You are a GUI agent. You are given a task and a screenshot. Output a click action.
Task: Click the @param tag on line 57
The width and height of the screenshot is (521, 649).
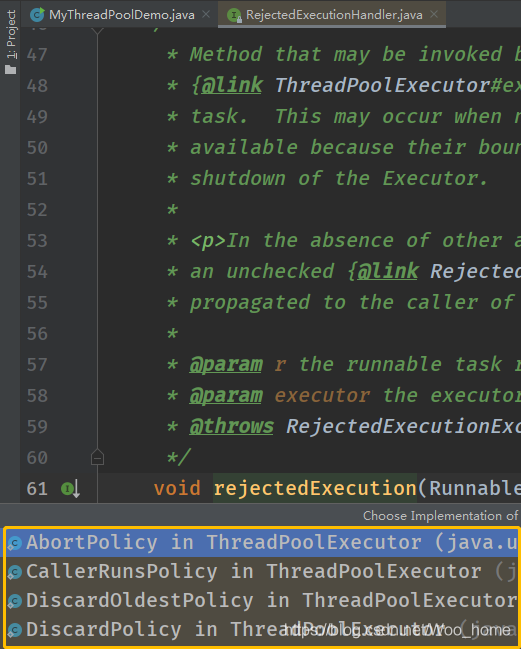226,365
